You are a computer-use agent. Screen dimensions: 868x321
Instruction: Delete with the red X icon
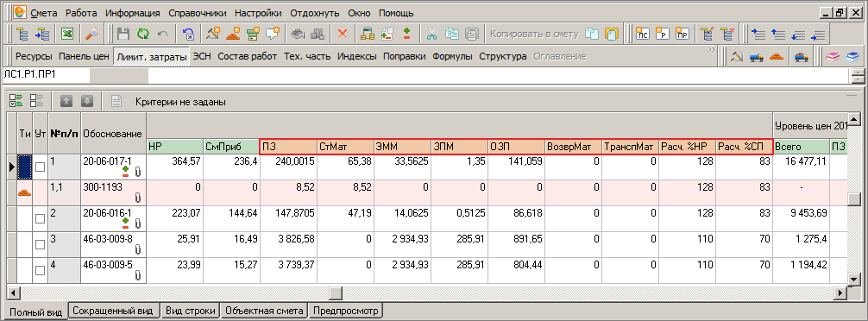(x=343, y=35)
